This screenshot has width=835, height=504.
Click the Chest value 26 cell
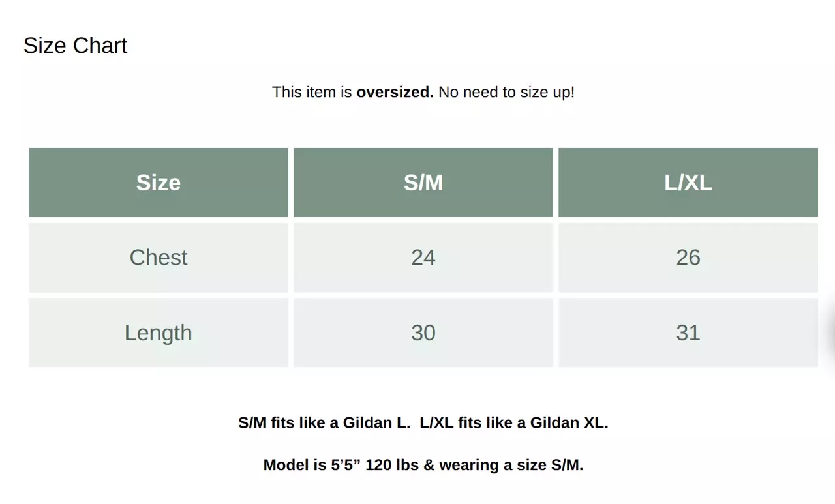(688, 258)
